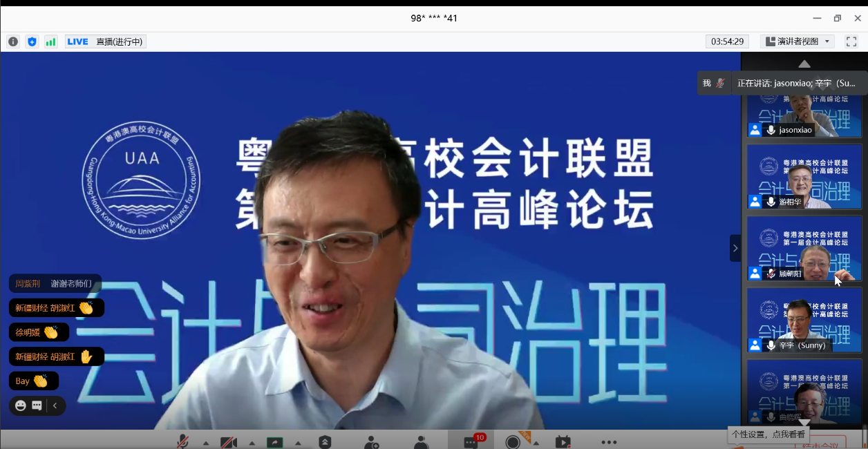The width and height of the screenshot is (868, 449).
Task: Toggle my muted mic next to 我
Action: tap(720, 83)
